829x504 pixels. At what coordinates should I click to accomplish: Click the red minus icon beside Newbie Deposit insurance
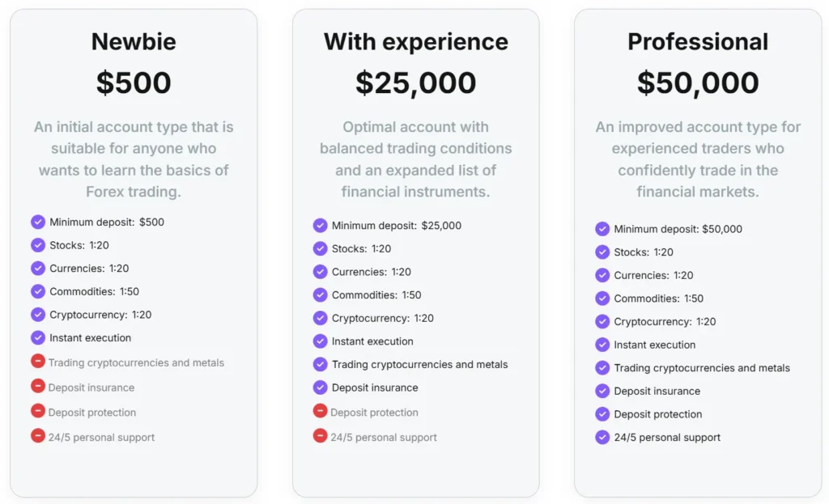tap(38, 386)
